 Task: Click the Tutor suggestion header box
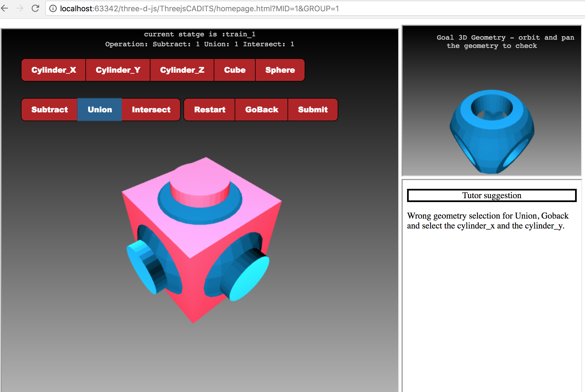[x=492, y=195]
